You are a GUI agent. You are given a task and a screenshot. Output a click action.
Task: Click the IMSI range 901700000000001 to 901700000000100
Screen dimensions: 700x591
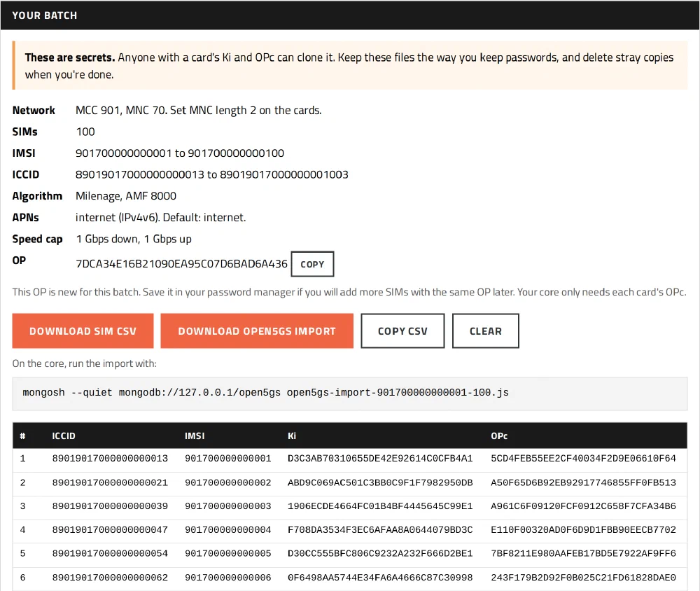coord(179,153)
